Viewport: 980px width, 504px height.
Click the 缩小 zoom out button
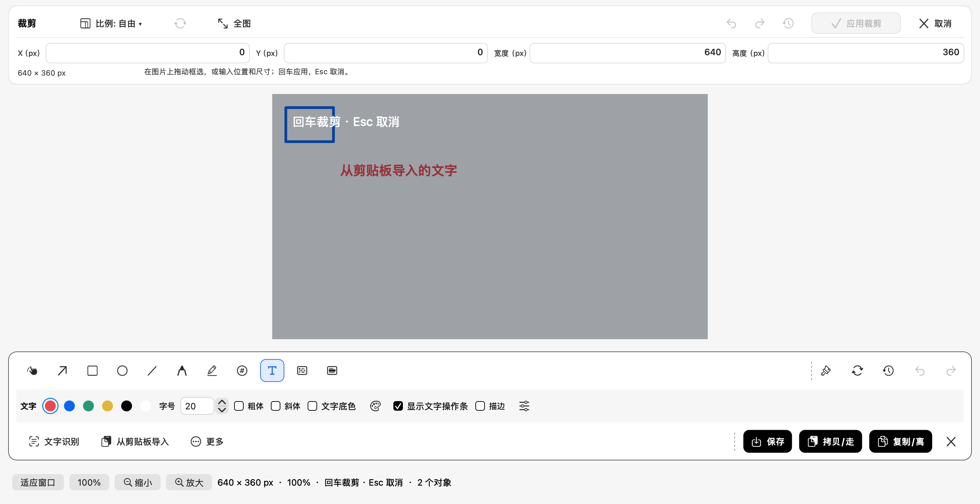click(x=137, y=483)
